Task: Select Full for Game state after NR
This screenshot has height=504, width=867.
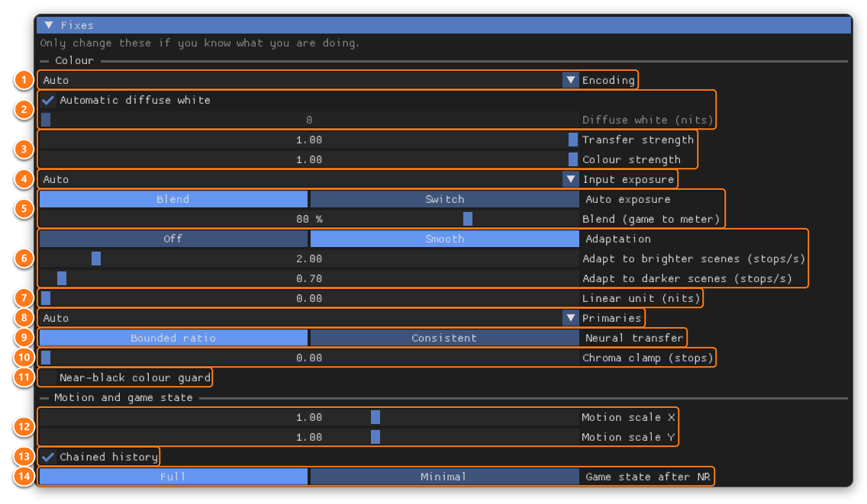Action: coord(173,477)
